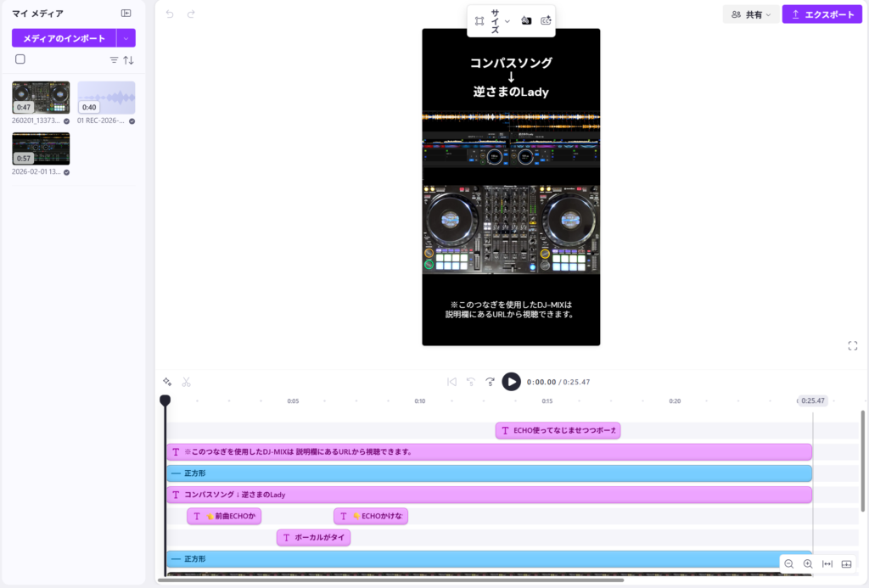
Task: Select the 0:40 audio recording thumbnail
Action: click(x=106, y=98)
